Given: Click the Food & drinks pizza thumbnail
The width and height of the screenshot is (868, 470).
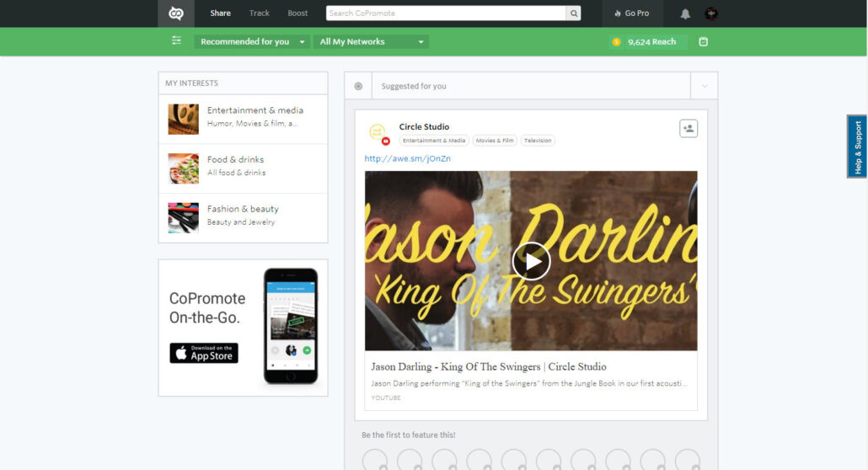Looking at the screenshot, I should [183, 168].
